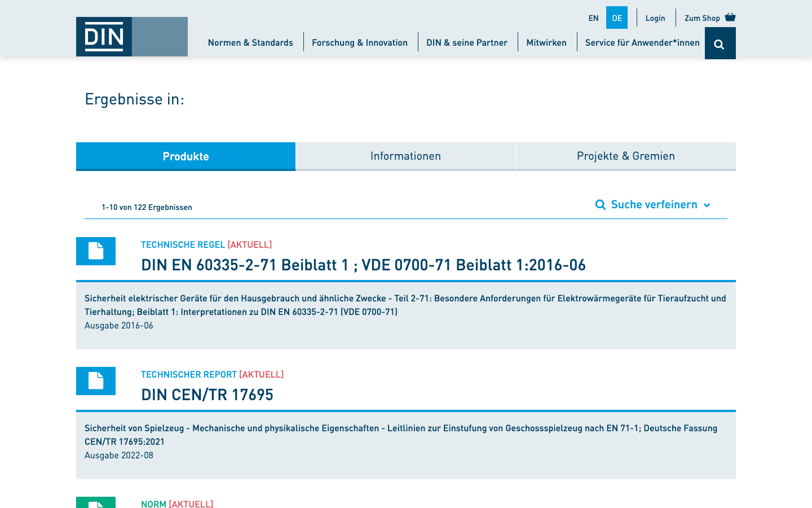The image size is (812, 508).
Task: Open result DIN EN 60335-2-71 Beiblatt 1
Action: click(364, 265)
